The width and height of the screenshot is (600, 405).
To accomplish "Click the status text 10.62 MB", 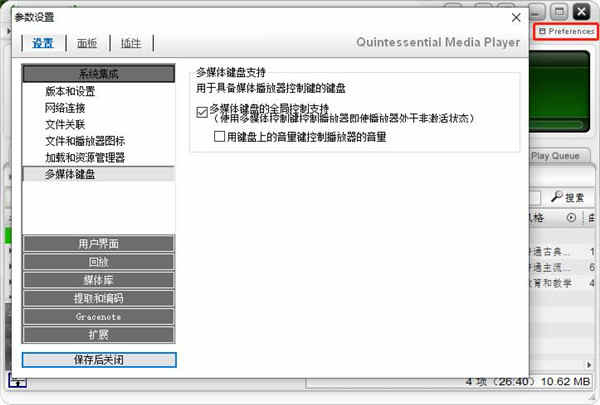I will tap(565, 381).
